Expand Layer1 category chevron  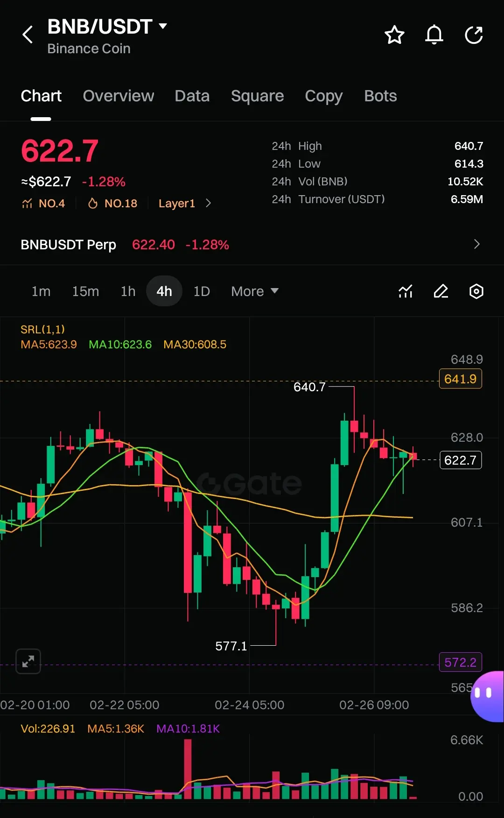[208, 204]
